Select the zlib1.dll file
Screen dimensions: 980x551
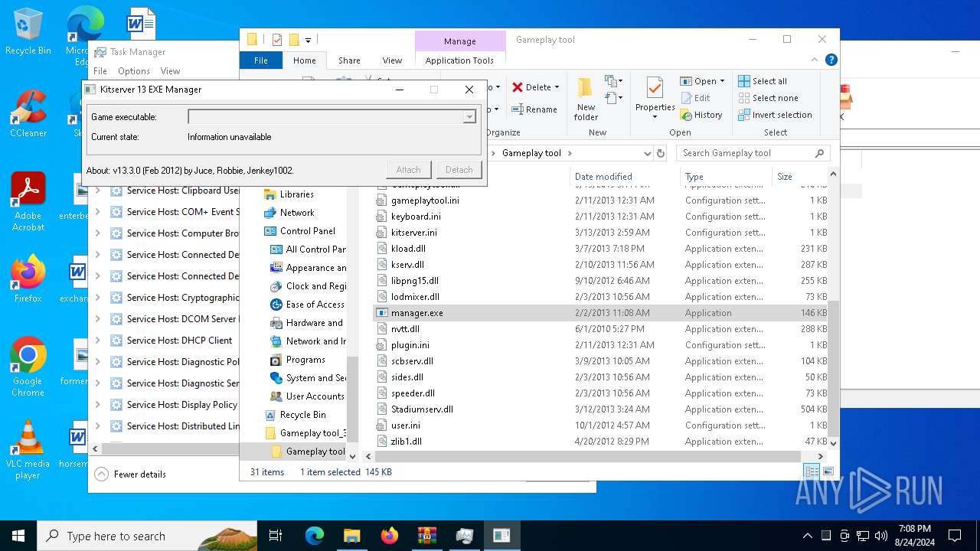coord(407,442)
